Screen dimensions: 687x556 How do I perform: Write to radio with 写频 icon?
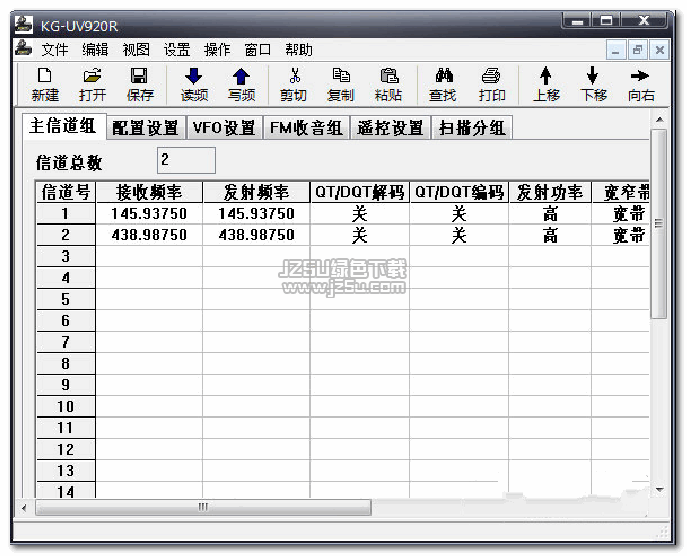pyautogui.click(x=241, y=85)
